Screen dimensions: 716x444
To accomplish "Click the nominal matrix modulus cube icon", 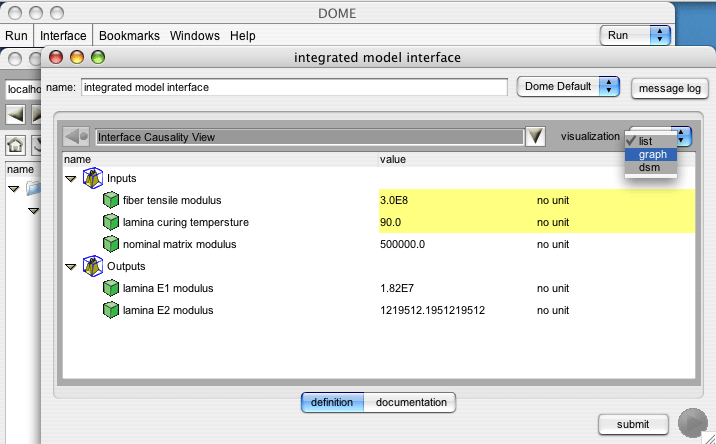I will click(x=111, y=244).
